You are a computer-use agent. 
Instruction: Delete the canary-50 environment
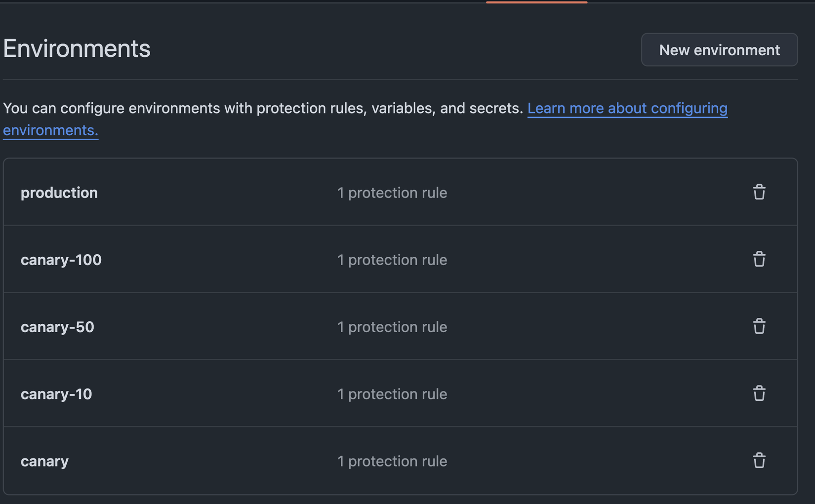(x=759, y=326)
